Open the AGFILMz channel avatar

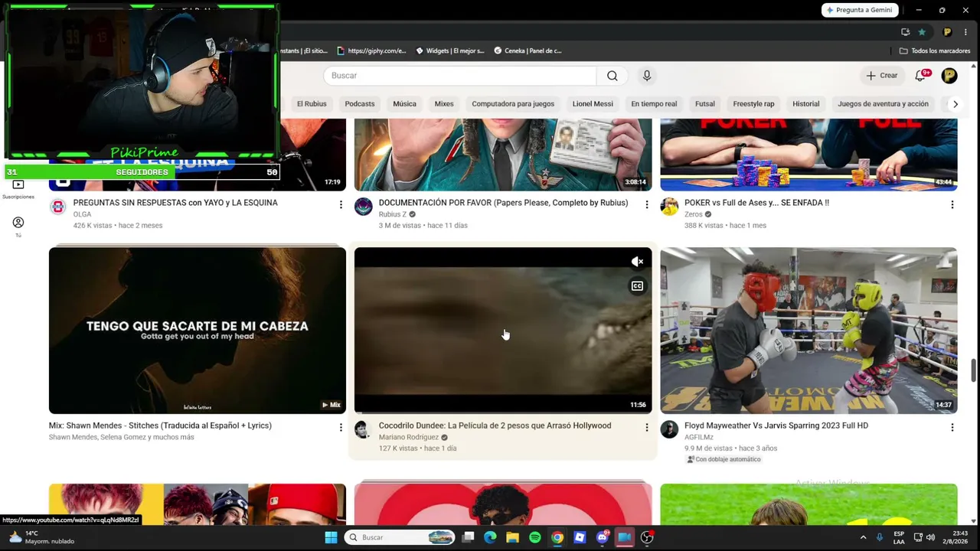click(670, 429)
